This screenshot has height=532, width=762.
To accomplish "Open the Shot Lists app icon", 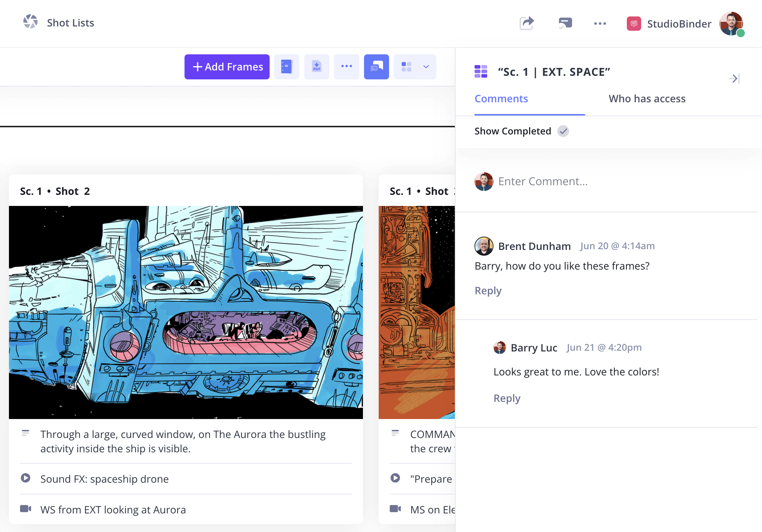I will pos(31,22).
